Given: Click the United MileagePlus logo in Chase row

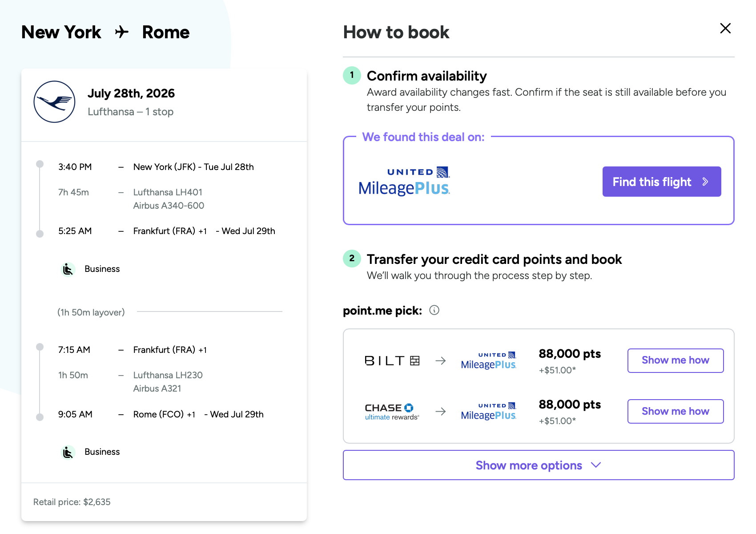Looking at the screenshot, I should (x=488, y=411).
